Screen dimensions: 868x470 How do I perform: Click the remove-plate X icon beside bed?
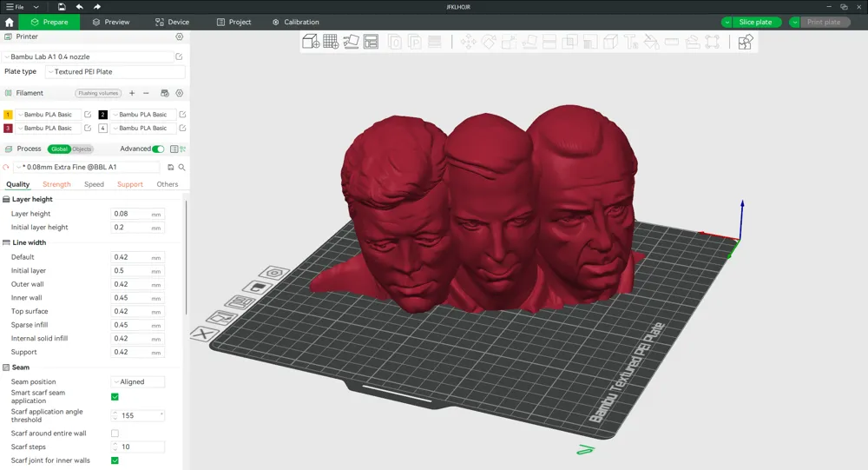(x=202, y=334)
